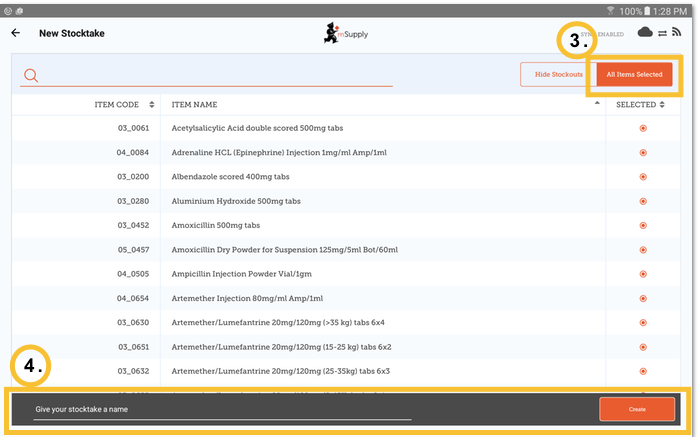Click the search magnifier icon
700x437 pixels.
click(x=31, y=76)
